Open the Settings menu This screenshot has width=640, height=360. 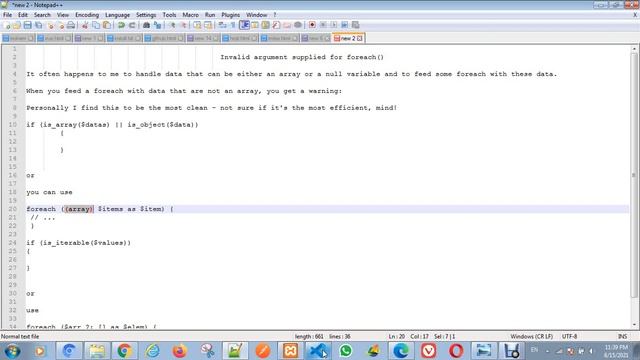click(x=146, y=15)
